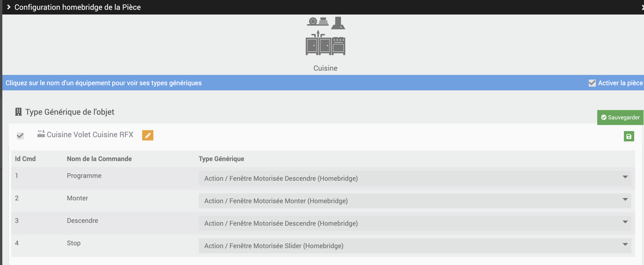This screenshot has width=644, height=265.
Task: Click the building icon beside Type Générique
Action: (18, 112)
